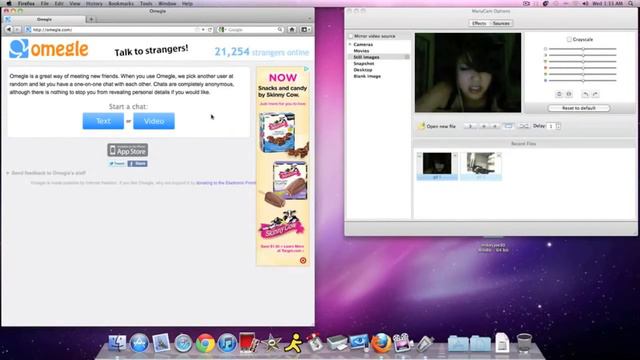Increase the Delay stepper value
The width and height of the screenshot is (640, 360).
(558, 124)
